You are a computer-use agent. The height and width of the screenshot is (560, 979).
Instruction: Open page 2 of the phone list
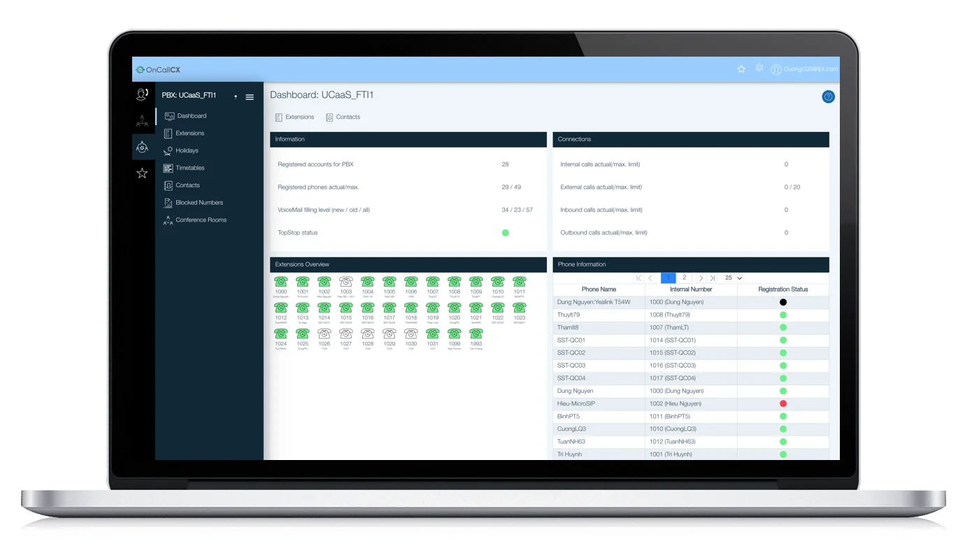(x=685, y=278)
